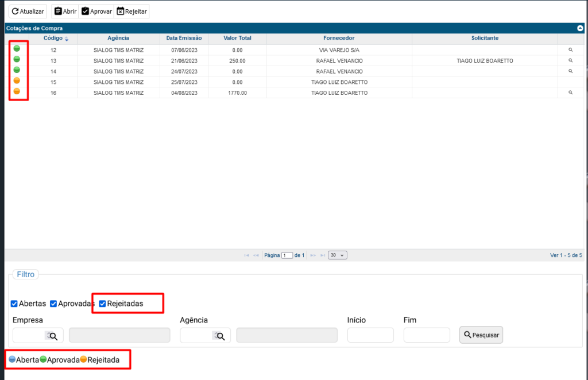The width and height of the screenshot is (588, 380).
Task: Click the Início date input field
Action: [x=370, y=335]
